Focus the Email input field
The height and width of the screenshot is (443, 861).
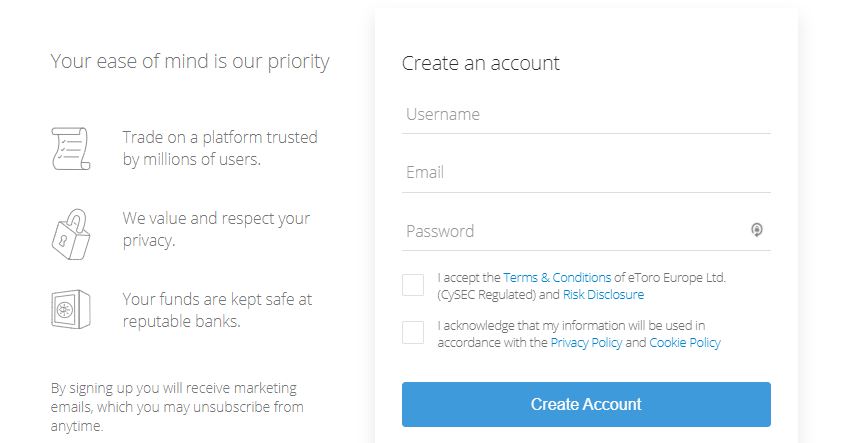[586, 173]
